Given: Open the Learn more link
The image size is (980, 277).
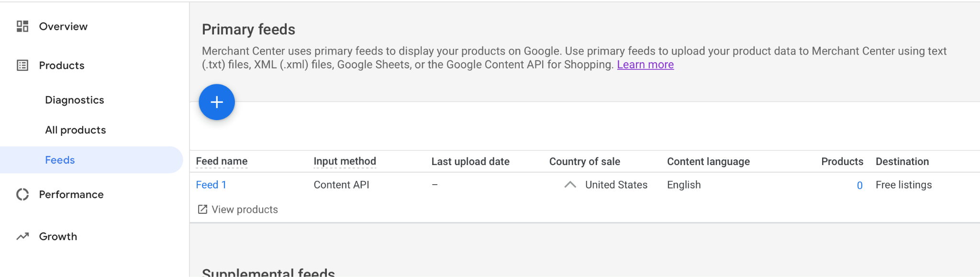Looking at the screenshot, I should pyautogui.click(x=645, y=65).
